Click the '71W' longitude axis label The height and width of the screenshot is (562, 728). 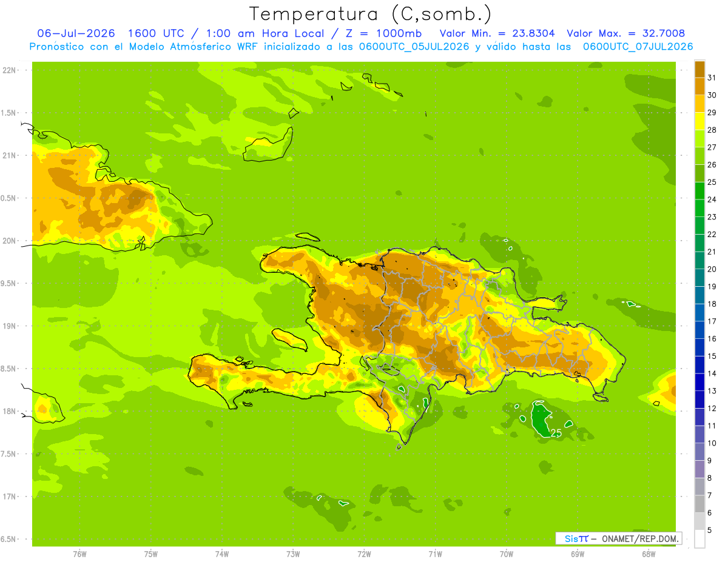coord(435,554)
